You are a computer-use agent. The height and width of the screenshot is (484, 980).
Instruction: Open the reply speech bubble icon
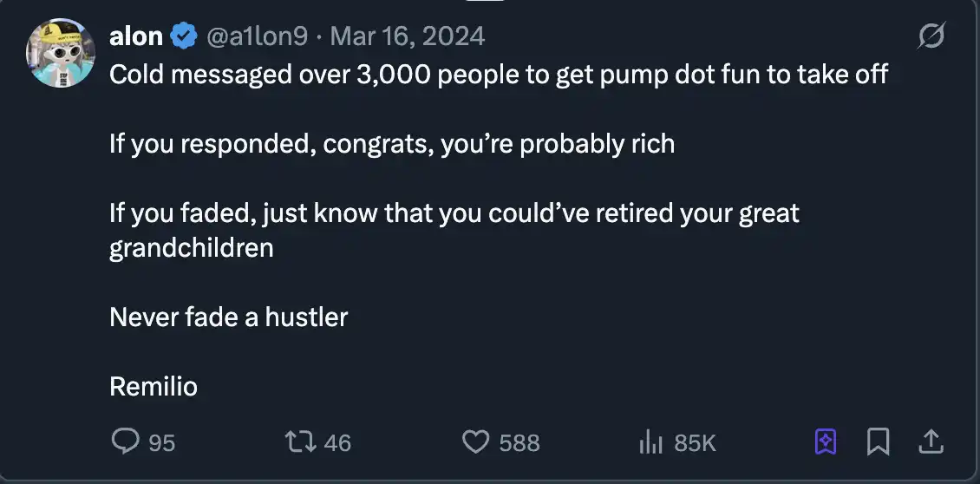(x=125, y=442)
